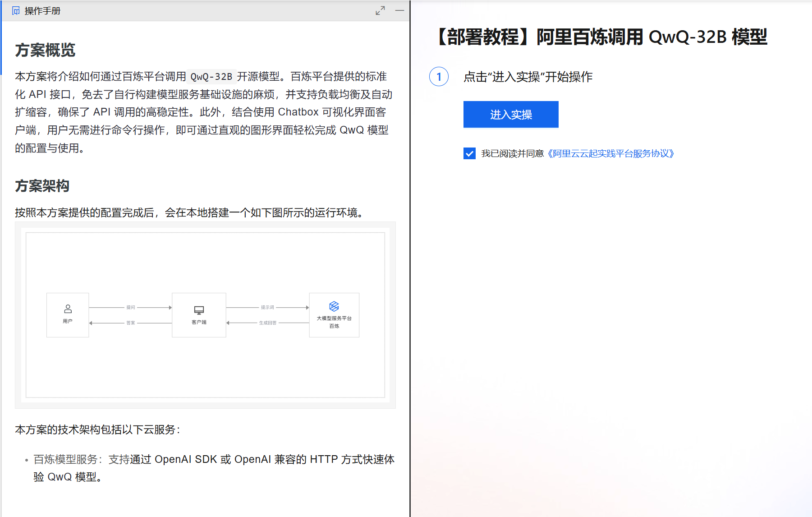Click the architecture diagram image

pyautogui.click(x=205, y=315)
